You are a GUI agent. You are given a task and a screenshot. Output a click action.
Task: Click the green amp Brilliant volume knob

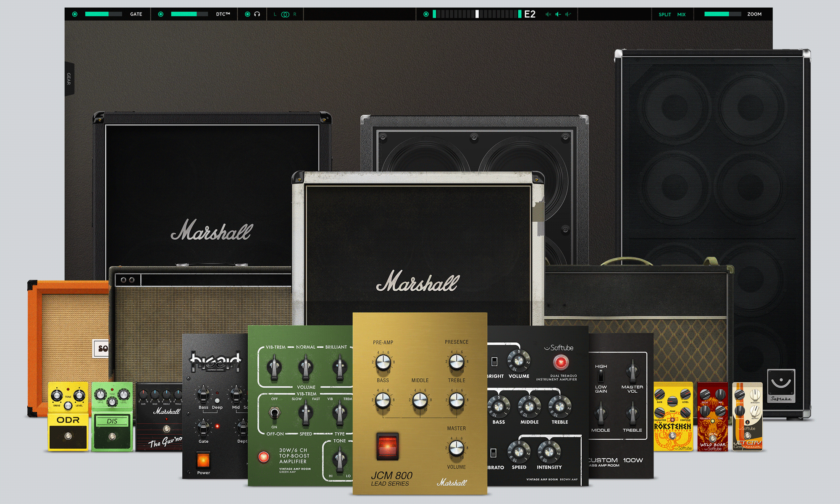(x=339, y=367)
